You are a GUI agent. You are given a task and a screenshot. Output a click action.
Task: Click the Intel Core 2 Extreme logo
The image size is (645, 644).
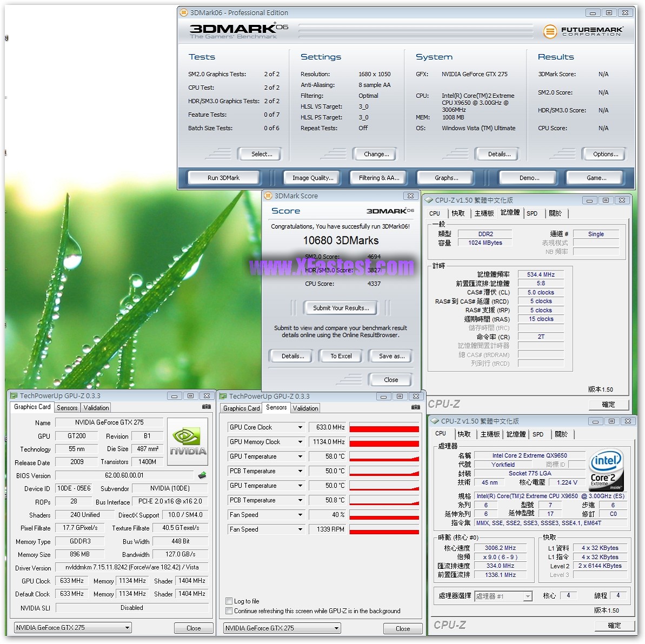(x=606, y=470)
